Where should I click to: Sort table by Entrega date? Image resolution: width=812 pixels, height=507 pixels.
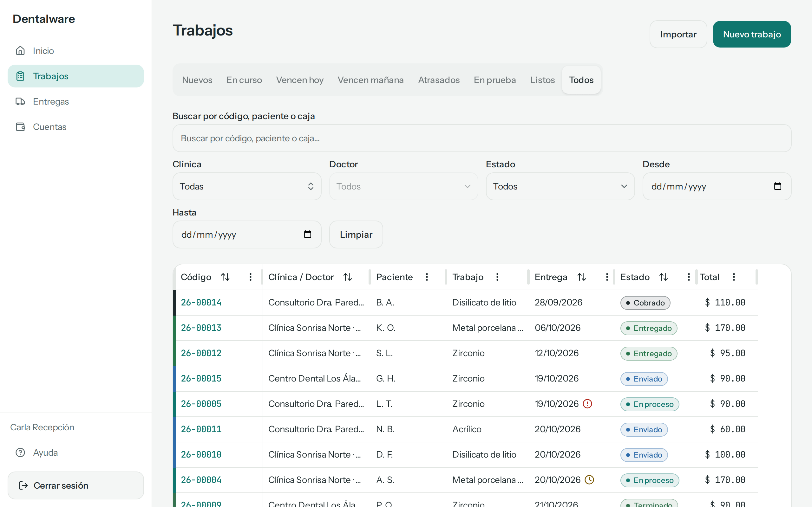(581, 277)
